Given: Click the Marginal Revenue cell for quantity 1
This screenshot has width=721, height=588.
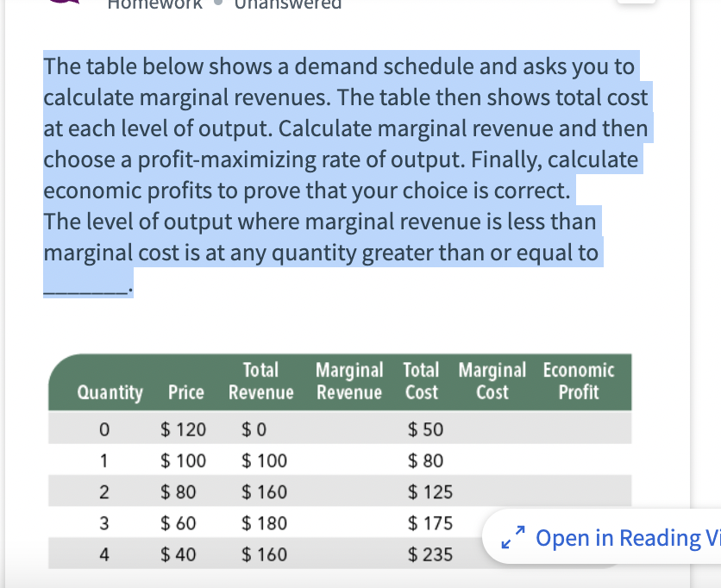Looking at the screenshot, I should coord(349,460).
